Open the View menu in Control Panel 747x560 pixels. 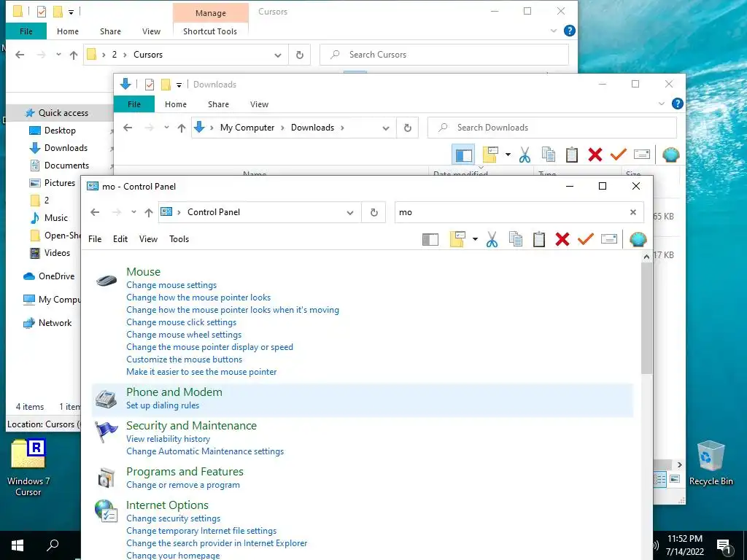point(148,239)
